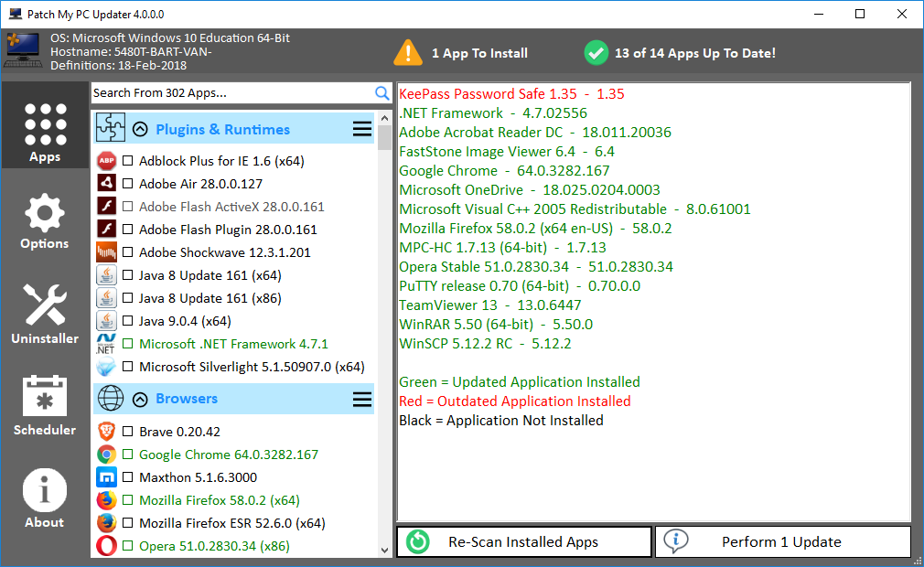Select Adobe Acrobat Reader DC line
Viewport: 924px width, 567px height.
click(x=535, y=133)
